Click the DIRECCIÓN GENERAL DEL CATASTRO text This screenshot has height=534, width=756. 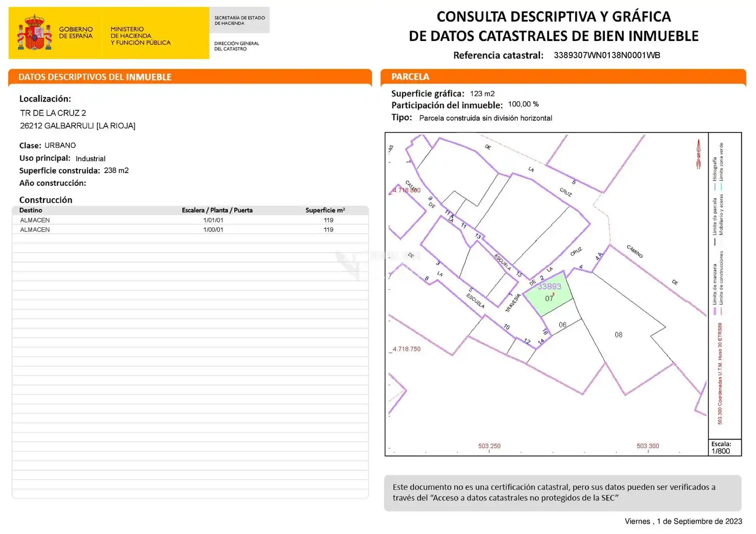pos(236,46)
